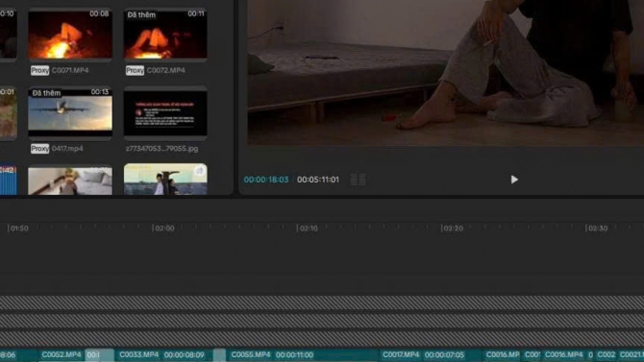Click the 02:30 mark on timeline ruler
The height and width of the screenshot is (362, 644).
598,229
